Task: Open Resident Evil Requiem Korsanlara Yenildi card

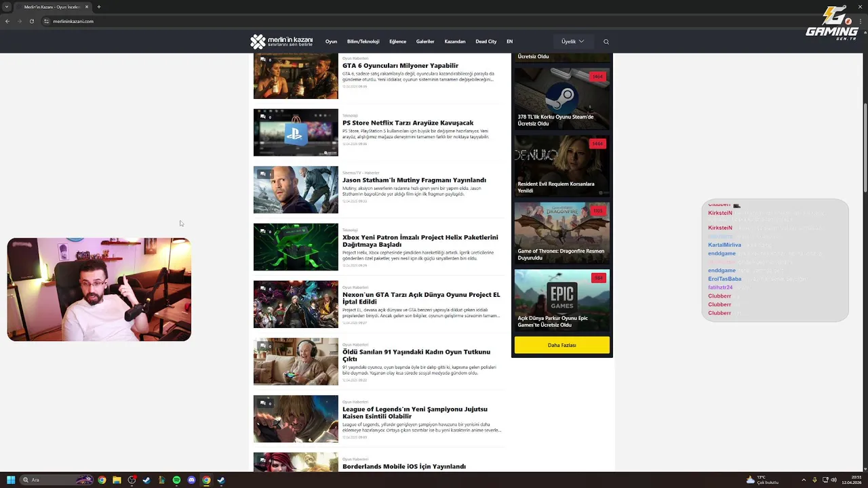Action: click(x=562, y=166)
